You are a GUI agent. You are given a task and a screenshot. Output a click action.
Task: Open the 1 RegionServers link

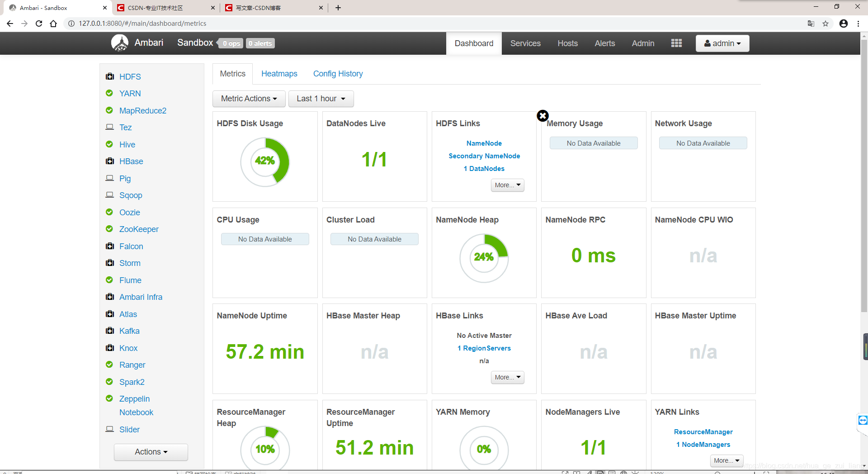click(484, 348)
